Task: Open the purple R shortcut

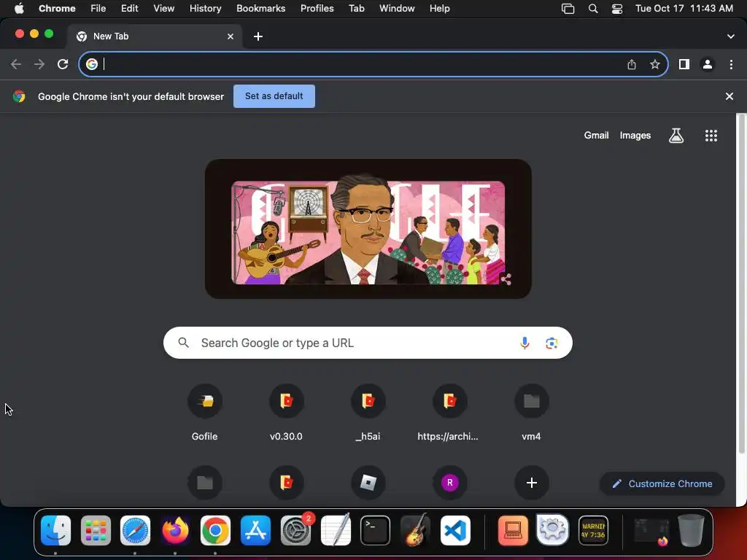Action: click(449, 483)
